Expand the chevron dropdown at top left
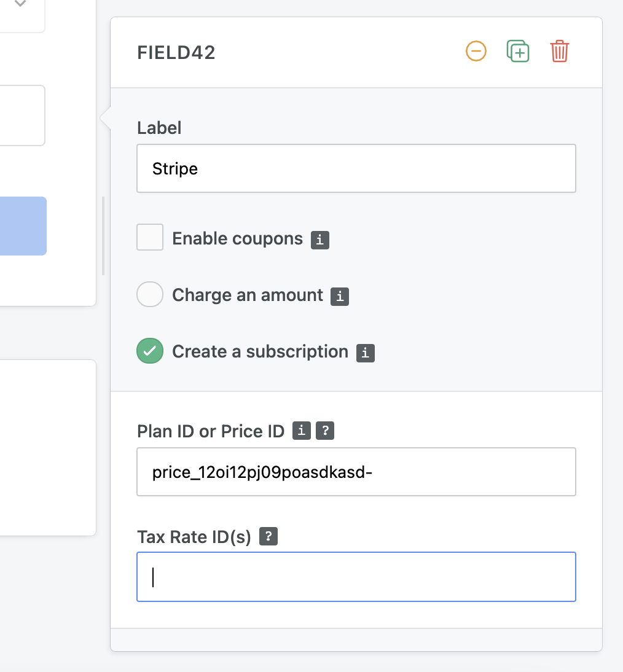This screenshot has height=672, width=623. click(20, 4)
